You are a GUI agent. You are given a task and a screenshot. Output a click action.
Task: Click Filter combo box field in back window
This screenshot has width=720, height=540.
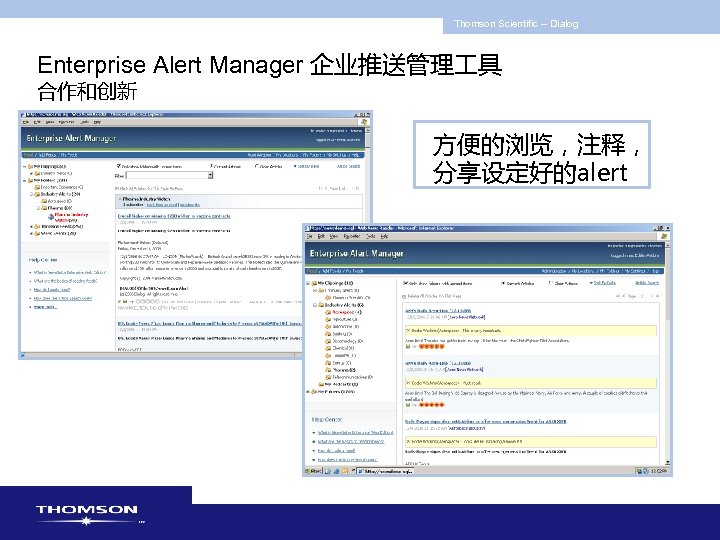pos(167,175)
